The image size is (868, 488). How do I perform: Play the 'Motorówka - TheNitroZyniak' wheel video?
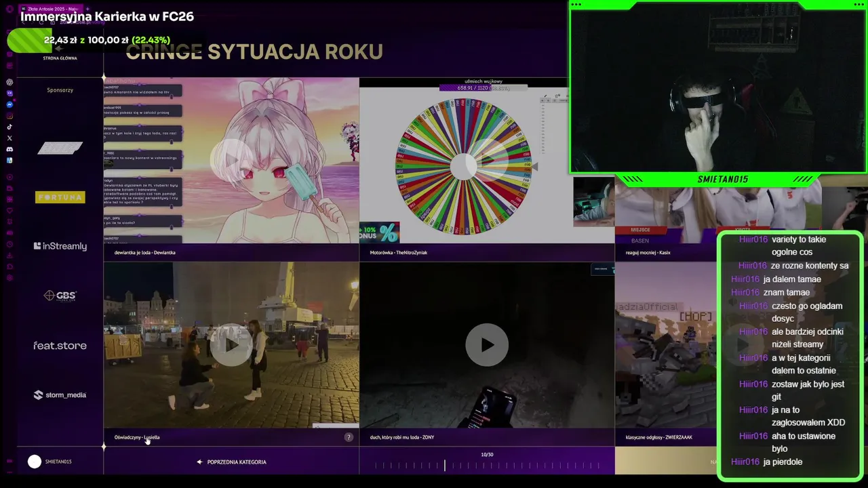pyautogui.click(x=487, y=160)
